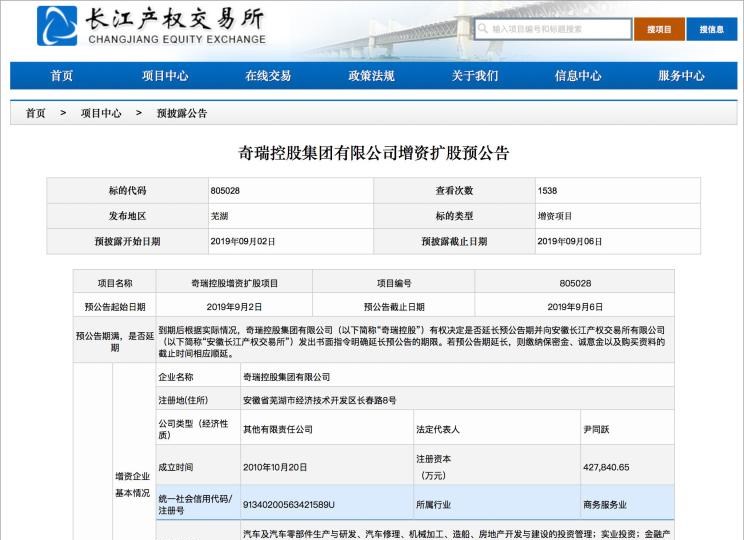This screenshot has height=540, width=744.
Task: Open the 服务中心 navigation menu item
Action: click(x=681, y=76)
